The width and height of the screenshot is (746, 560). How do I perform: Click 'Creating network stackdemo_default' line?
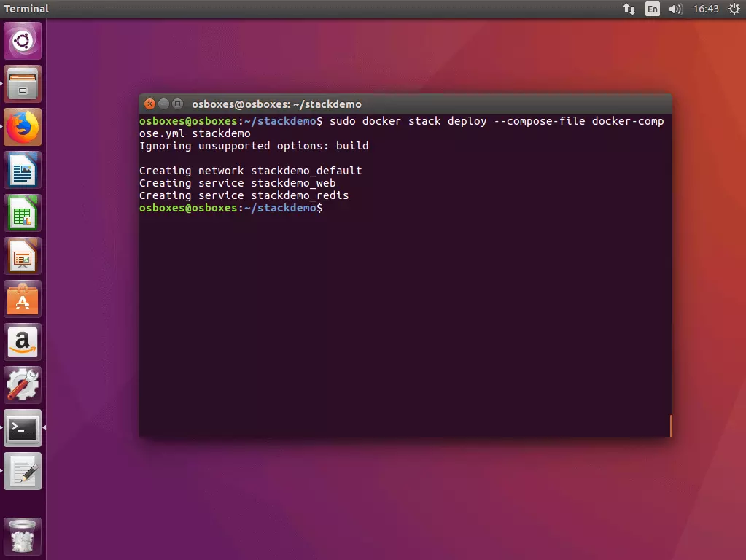[250, 171]
